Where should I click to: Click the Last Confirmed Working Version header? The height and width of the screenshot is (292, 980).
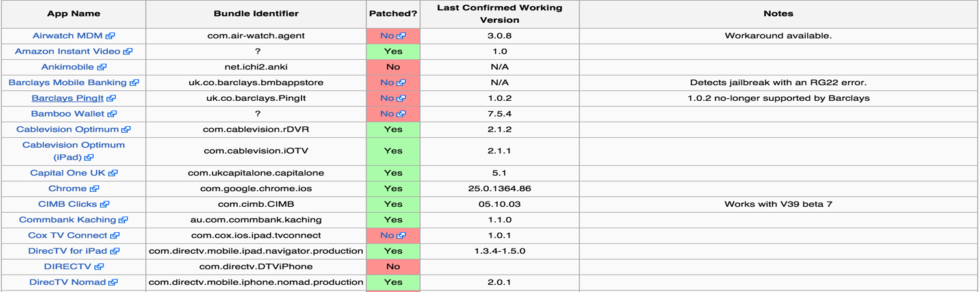click(499, 14)
